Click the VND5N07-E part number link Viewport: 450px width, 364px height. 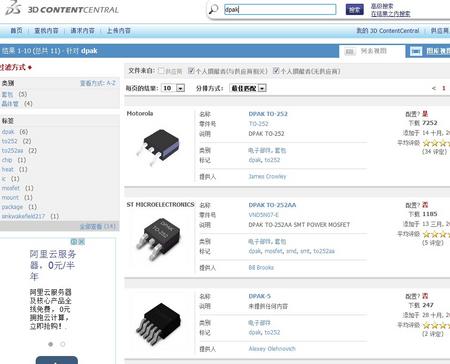263,215
